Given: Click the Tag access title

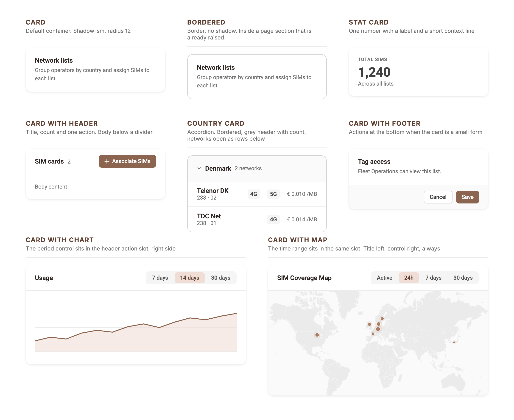Looking at the screenshot, I should pyautogui.click(x=374, y=162).
